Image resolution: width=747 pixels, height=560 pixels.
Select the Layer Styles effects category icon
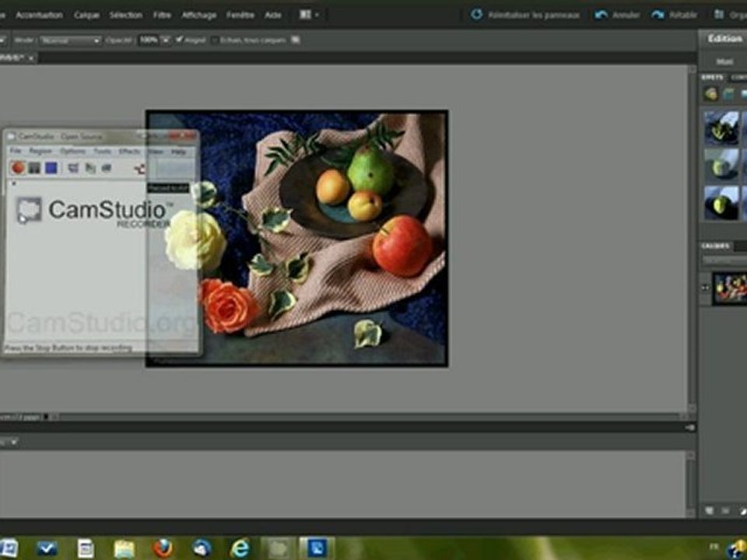click(729, 94)
